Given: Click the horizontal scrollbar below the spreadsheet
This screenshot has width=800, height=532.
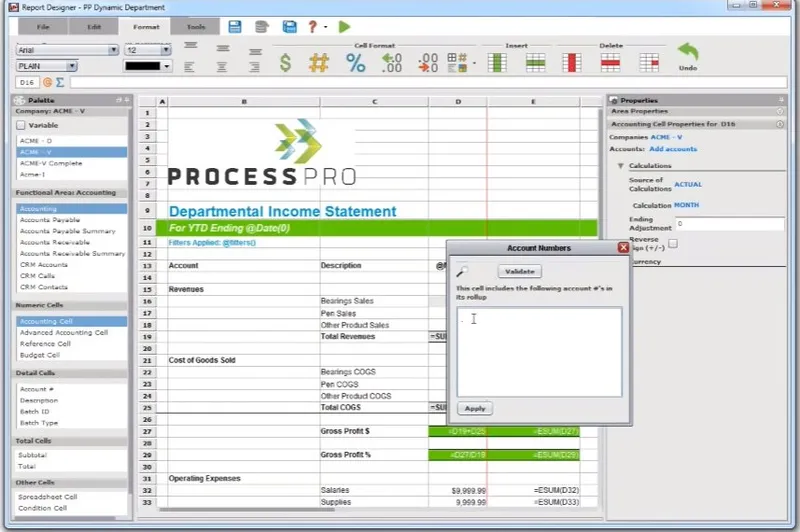Looking at the screenshot, I should point(247,509).
